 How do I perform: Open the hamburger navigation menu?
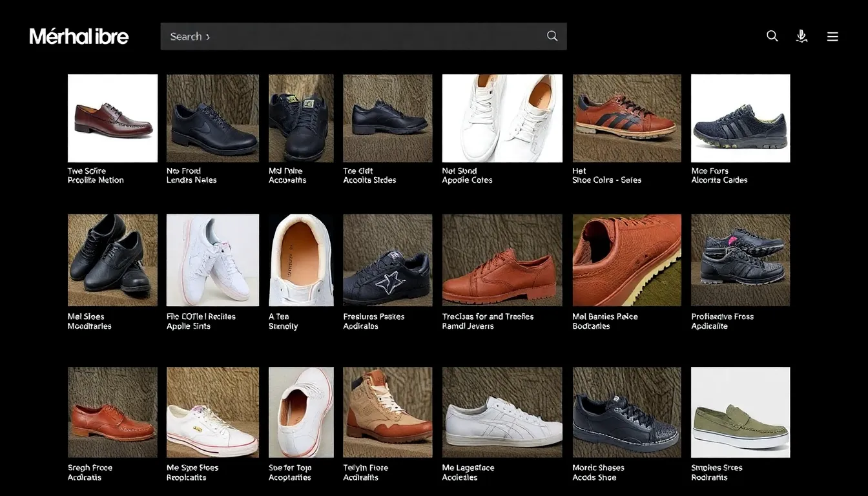[832, 36]
